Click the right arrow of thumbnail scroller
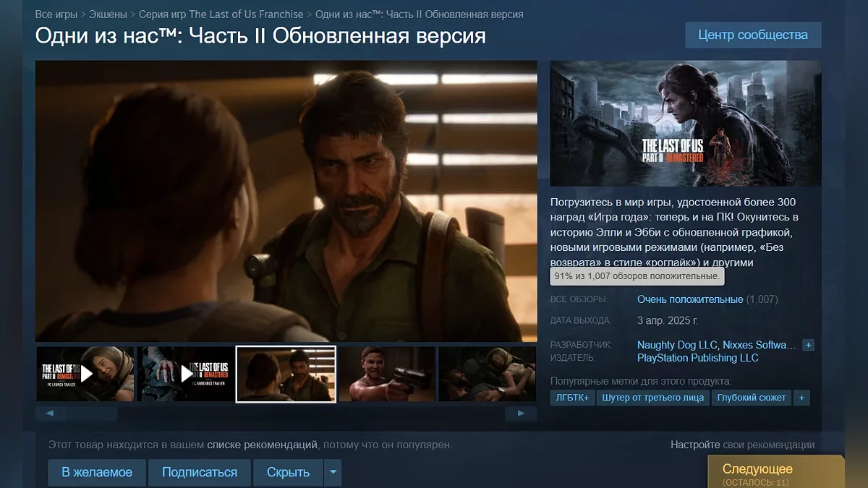Image resolution: width=868 pixels, height=488 pixels. [x=521, y=414]
